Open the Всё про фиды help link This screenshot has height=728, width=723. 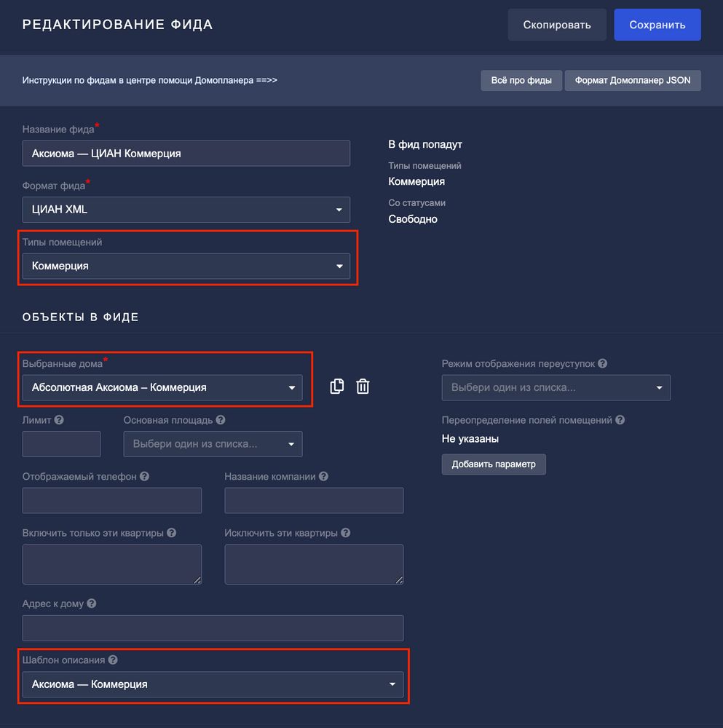click(521, 80)
